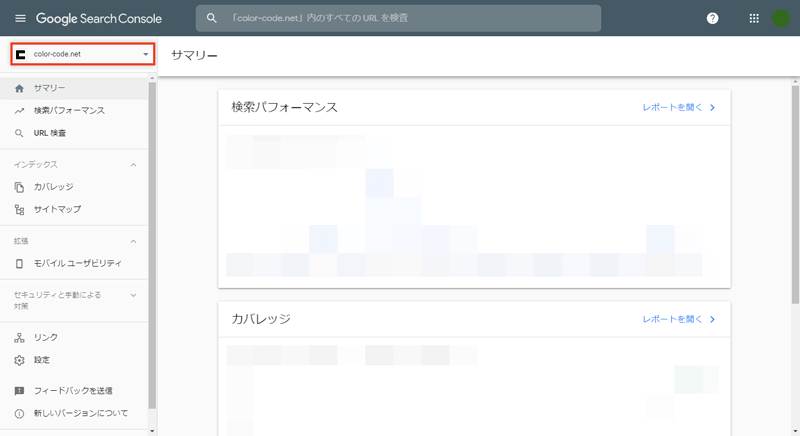Open the green account avatar
The height and width of the screenshot is (436, 800).
click(x=781, y=18)
